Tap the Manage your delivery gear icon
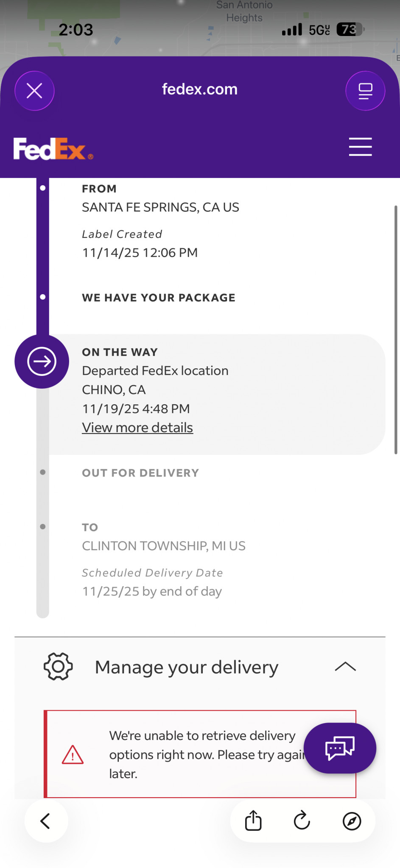The height and width of the screenshot is (868, 400). click(x=58, y=667)
